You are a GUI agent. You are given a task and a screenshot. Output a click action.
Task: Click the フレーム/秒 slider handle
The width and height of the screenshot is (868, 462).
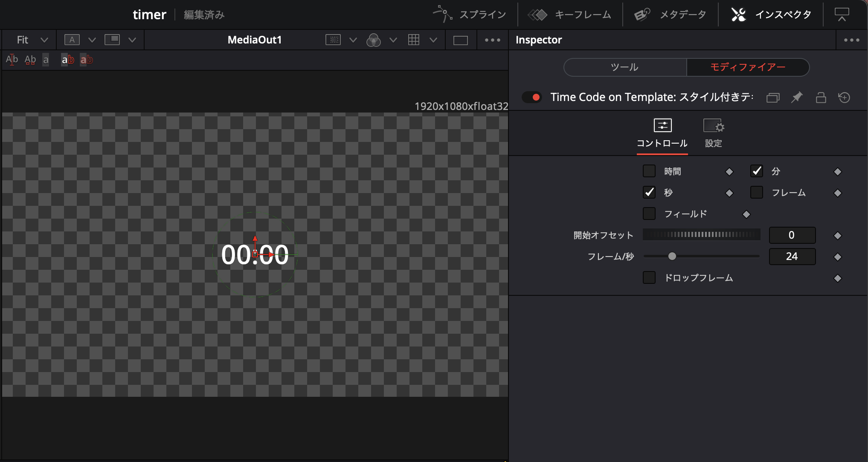coord(672,256)
